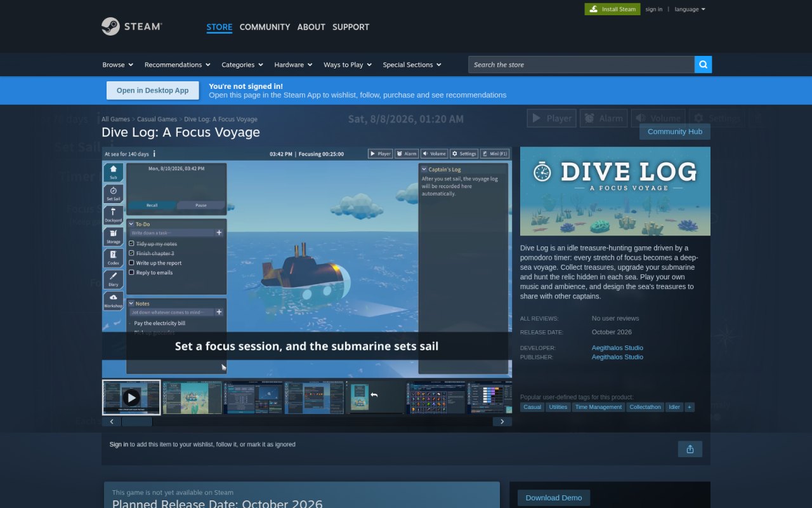Play the trailer video thumbnail

pyautogui.click(x=131, y=398)
